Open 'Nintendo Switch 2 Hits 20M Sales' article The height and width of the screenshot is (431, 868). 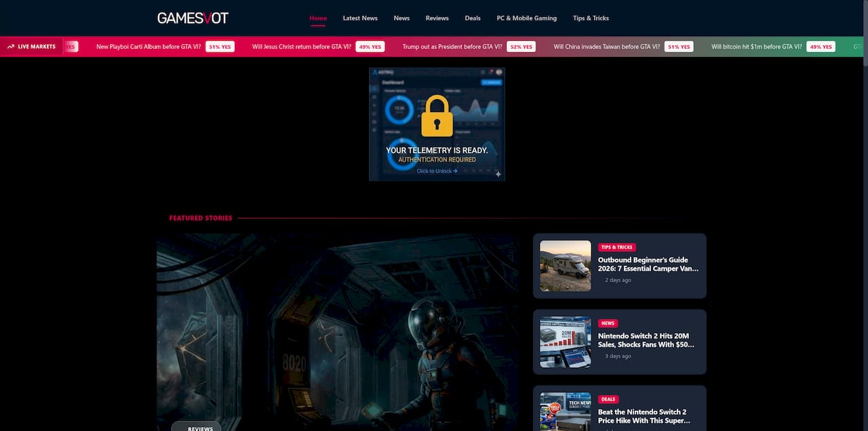647,340
